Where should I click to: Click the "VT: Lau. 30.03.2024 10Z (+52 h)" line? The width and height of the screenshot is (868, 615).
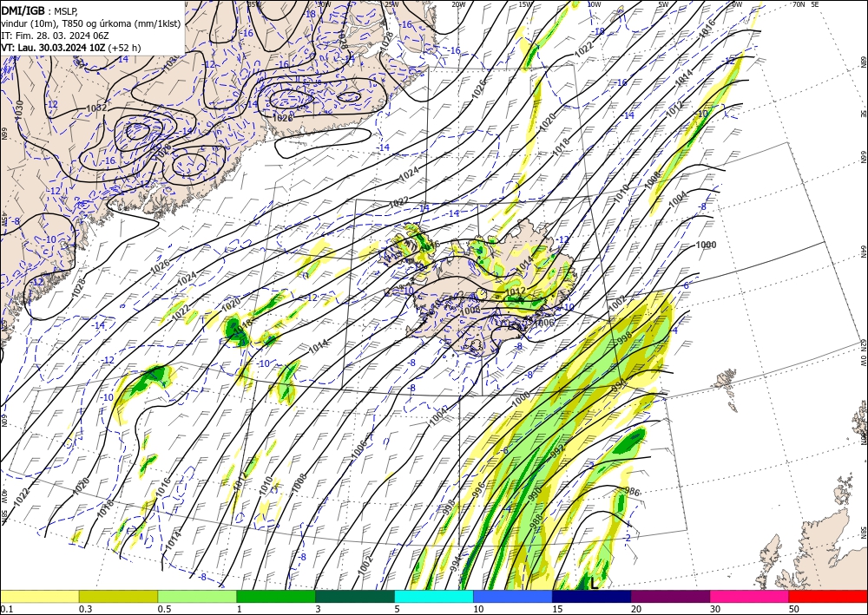(71, 48)
